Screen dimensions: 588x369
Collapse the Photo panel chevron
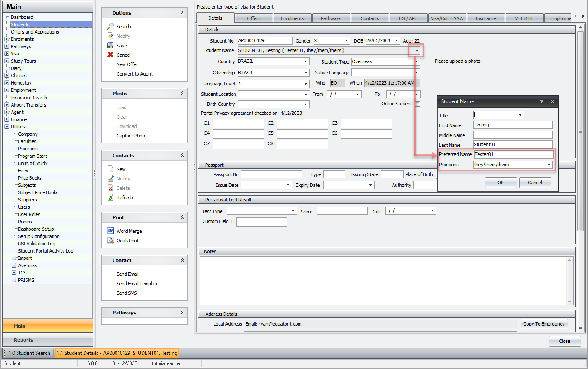point(182,94)
